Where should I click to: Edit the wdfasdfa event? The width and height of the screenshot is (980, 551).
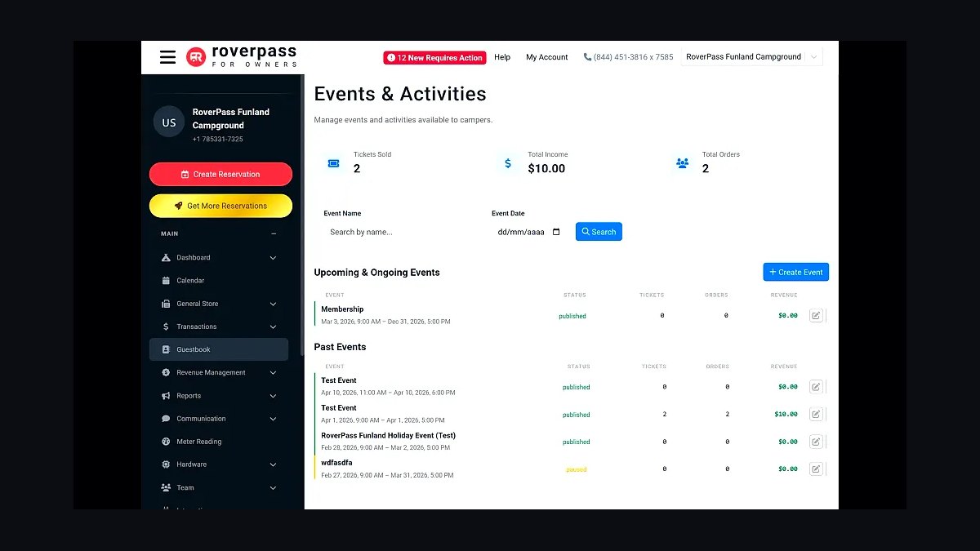coord(816,469)
